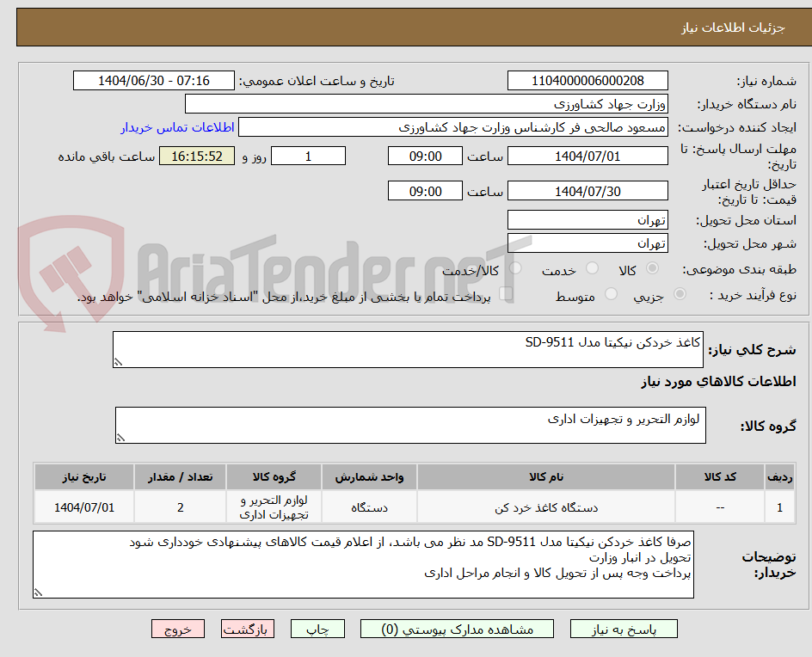Select the متوسط purchase type option
Image resolution: width=812 pixels, height=657 pixels.
(x=611, y=293)
